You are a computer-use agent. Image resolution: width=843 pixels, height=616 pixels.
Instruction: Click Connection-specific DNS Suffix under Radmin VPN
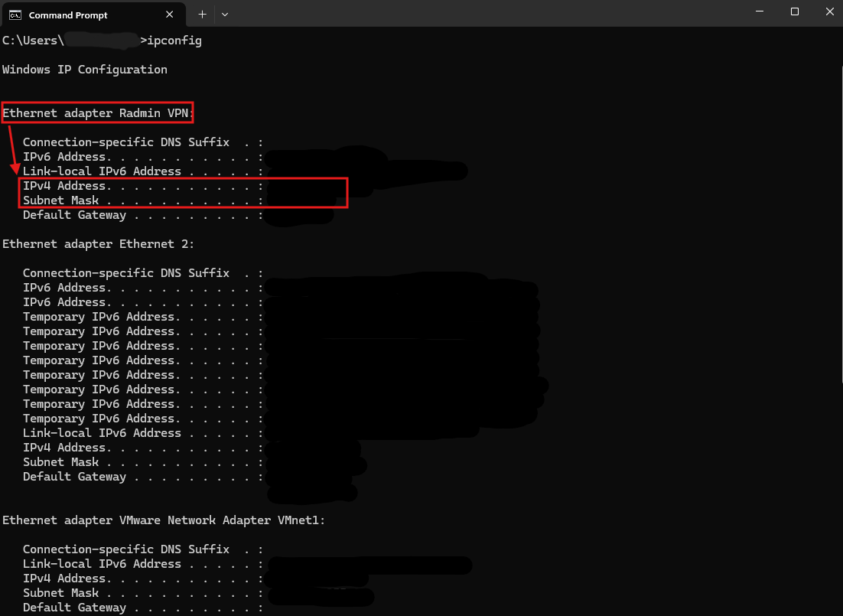click(x=143, y=142)
